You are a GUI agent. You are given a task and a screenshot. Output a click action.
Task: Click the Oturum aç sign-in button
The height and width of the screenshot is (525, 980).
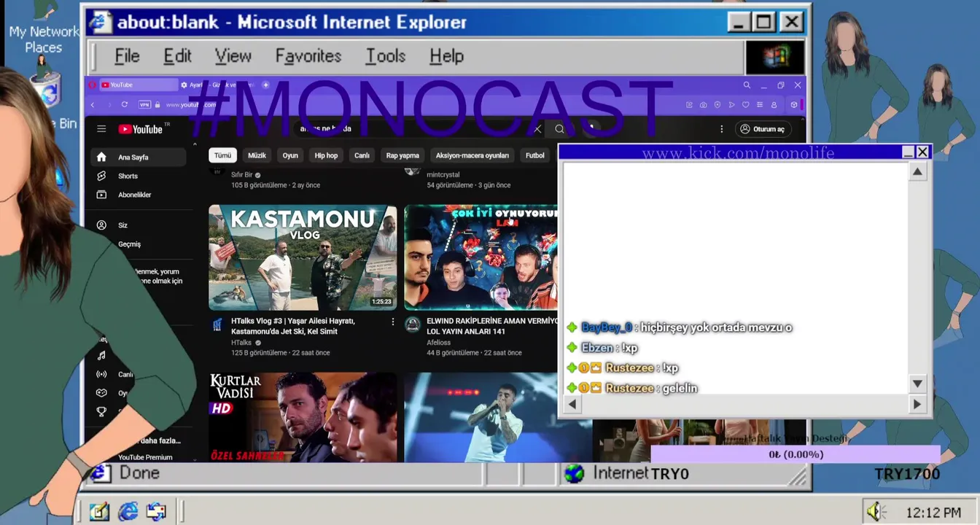(x=763, y=129)
